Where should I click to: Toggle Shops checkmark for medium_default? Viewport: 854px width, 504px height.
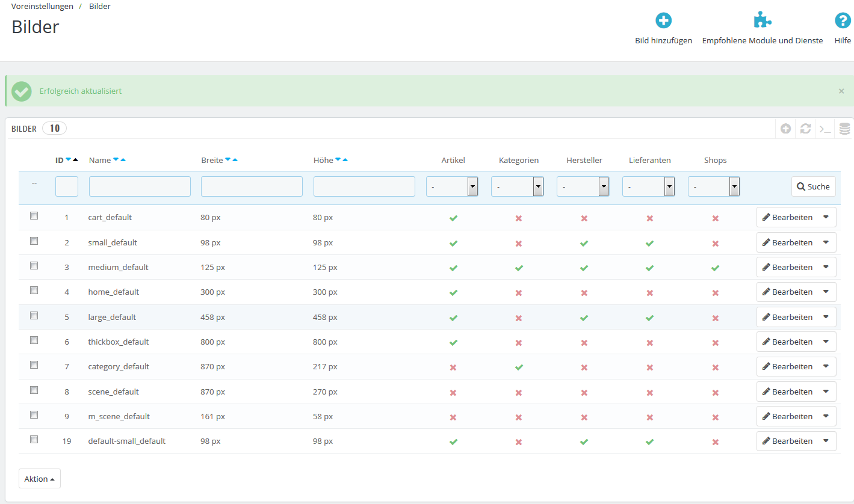(x=715, y=268)
